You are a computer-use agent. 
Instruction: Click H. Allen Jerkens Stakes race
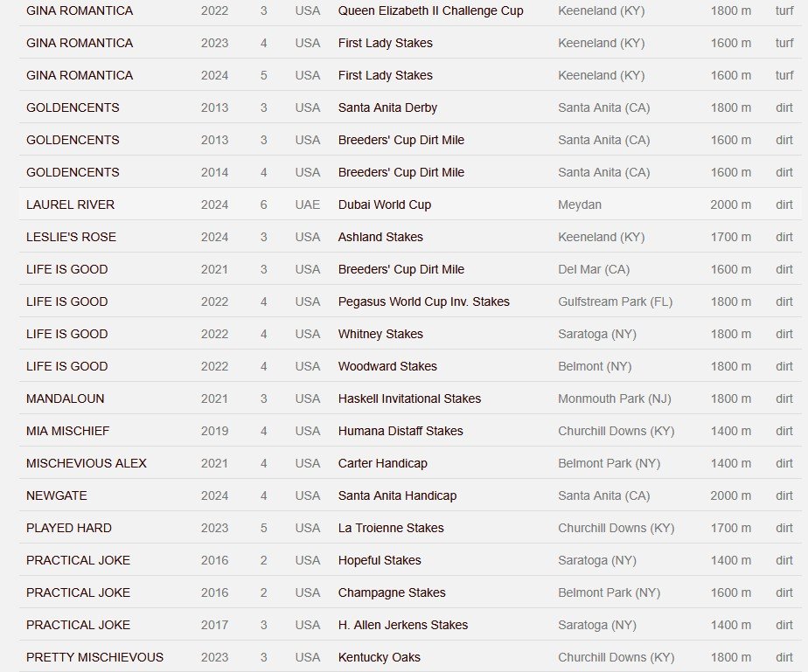[x=403, y=626]
